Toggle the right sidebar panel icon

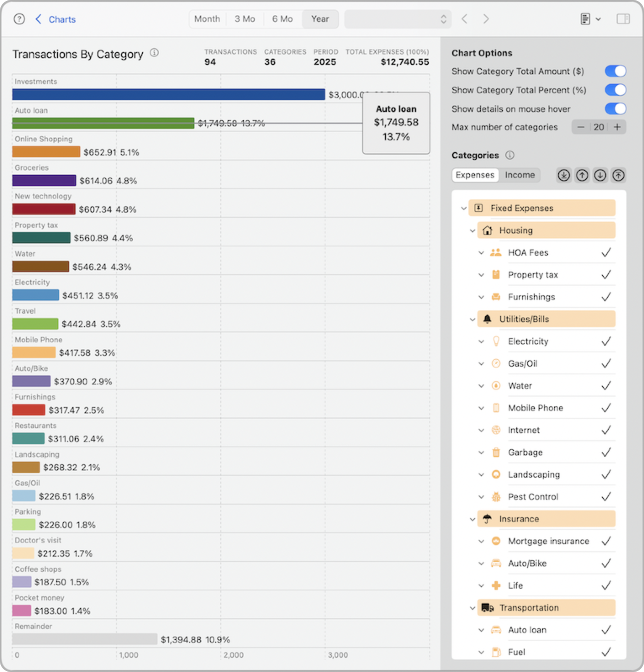click(x=623, y=19)
